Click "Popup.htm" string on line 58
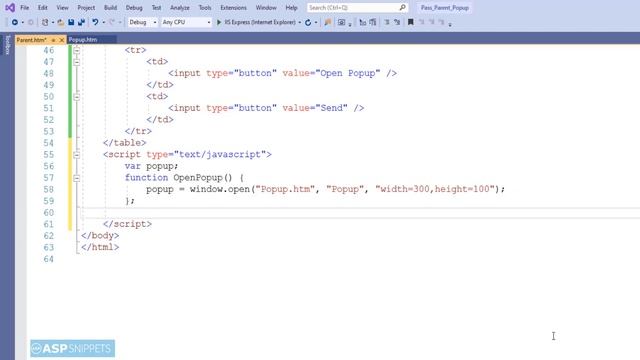Image resolution: width=640 pixels, height=360 pixels. [285, 189]
